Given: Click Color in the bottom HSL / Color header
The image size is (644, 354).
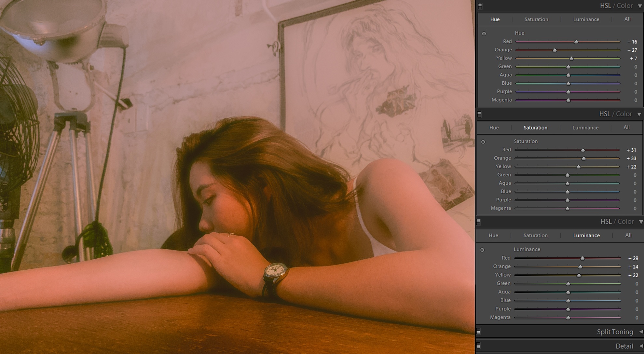Looking at the screenshot, I should point(625,222).
